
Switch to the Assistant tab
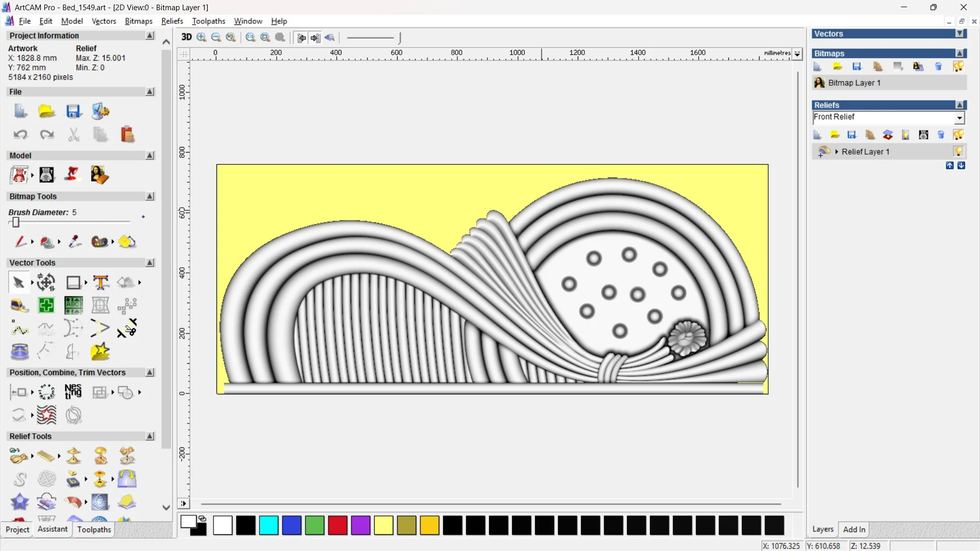point(52,529)
